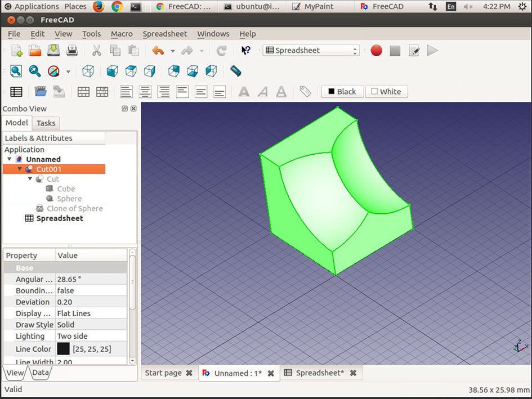Create spreadsheet icon in toolbar
This screenshot has height=399, width=532.
point(16,92)
